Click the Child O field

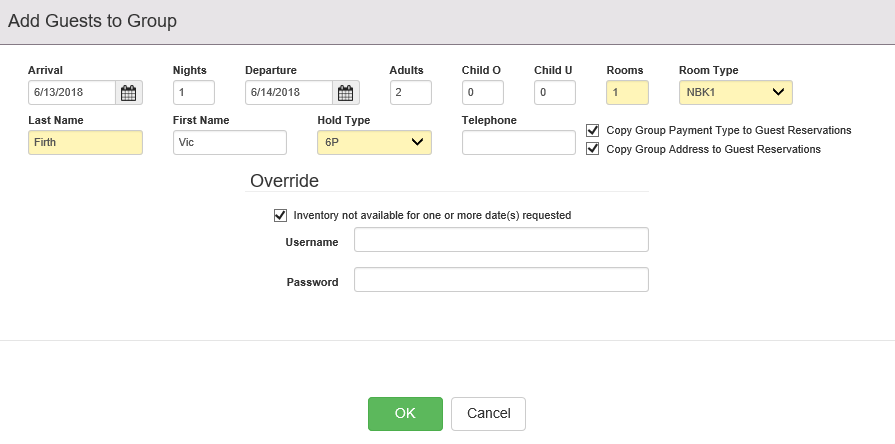pyautogui.click(x=482, y=93)
